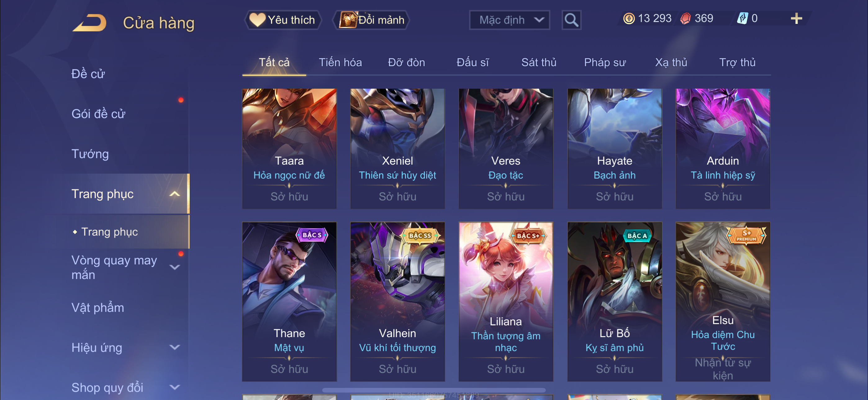Click the horizontal scrollbar below skins

click(434, 390)
